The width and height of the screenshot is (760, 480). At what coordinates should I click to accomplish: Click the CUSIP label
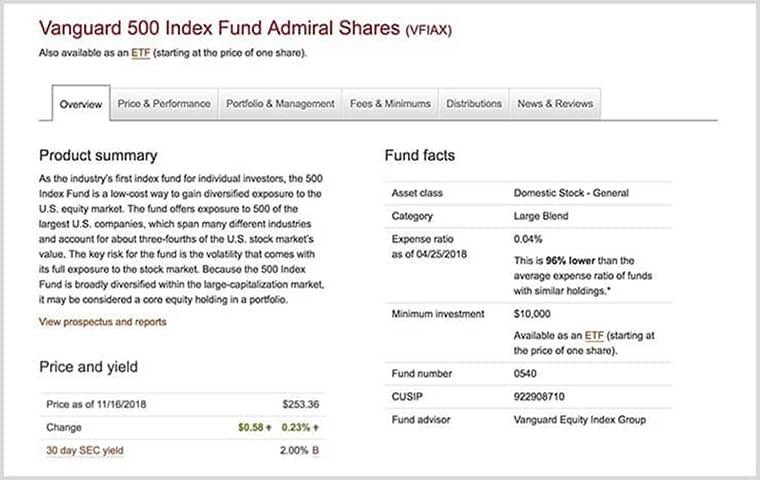[x=407, y=397]
